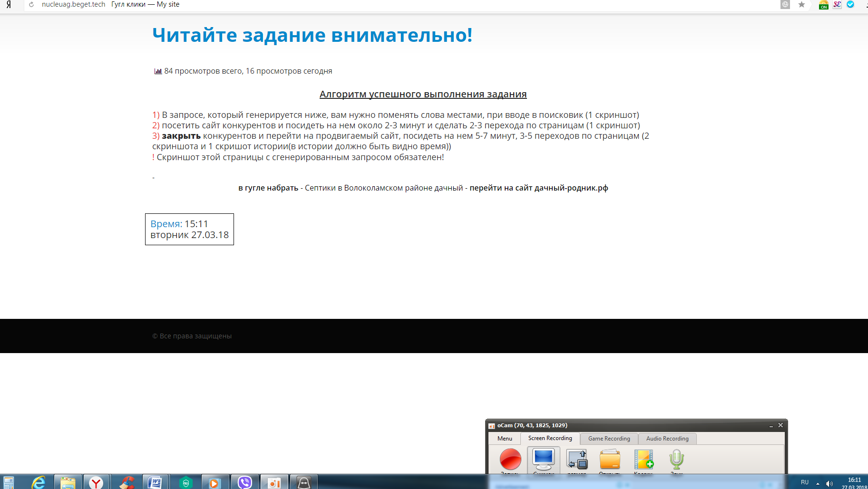This screenshot has height=489, width=868.
Task: Click the page heading 'Читайте задание внимательно!'
Action: coord(312,35)
